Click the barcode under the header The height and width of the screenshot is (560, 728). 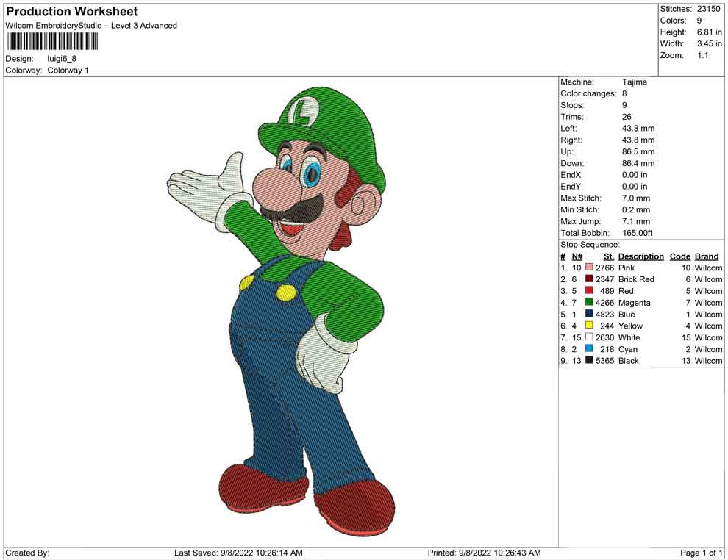52,42
